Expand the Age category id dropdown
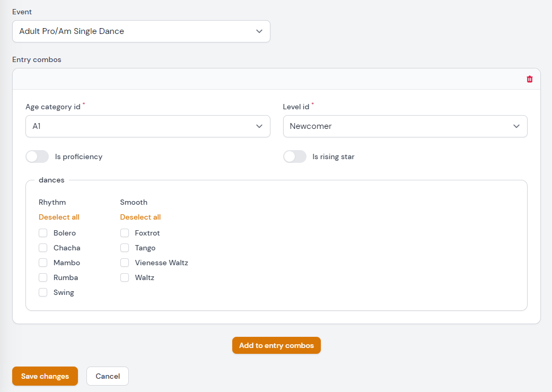Screen dimensions: 552x392 coord(148,126)
